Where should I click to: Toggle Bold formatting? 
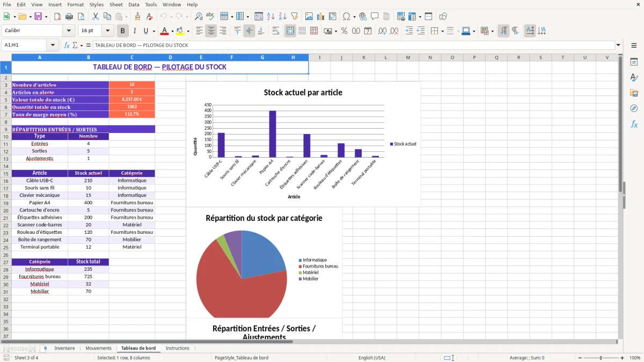(x=123, y=31)
